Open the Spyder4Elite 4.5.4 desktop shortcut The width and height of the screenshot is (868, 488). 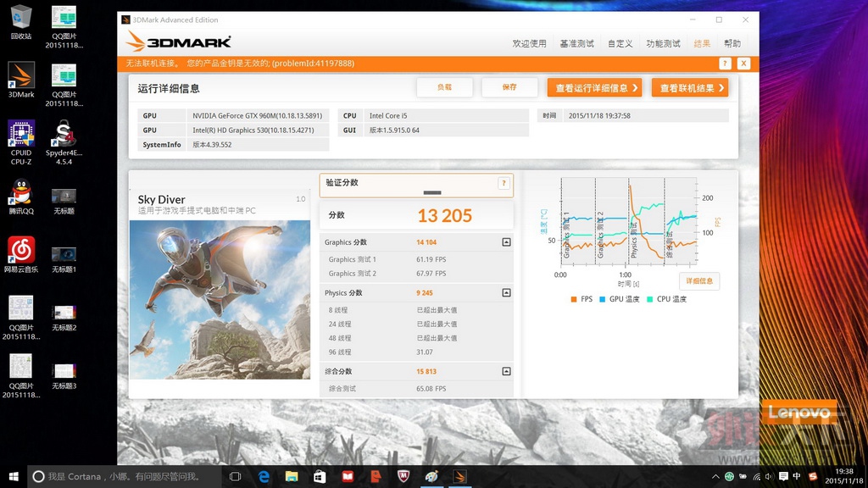tap(64, 142)
